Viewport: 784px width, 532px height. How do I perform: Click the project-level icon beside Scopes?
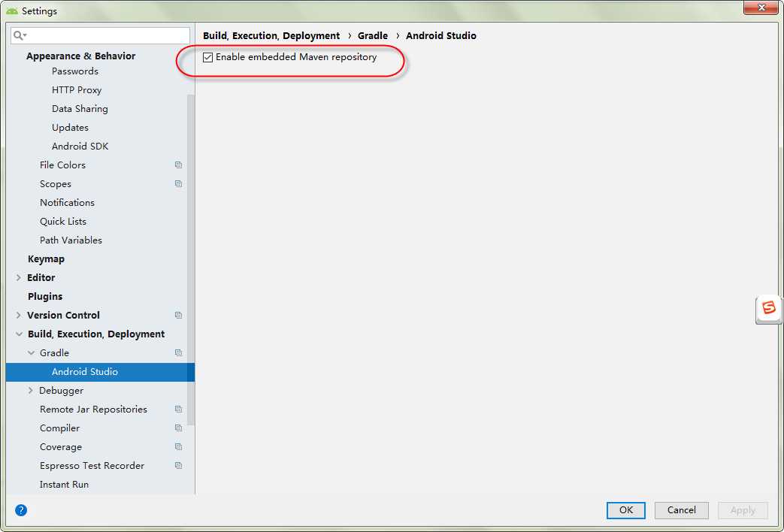point(178,184)
